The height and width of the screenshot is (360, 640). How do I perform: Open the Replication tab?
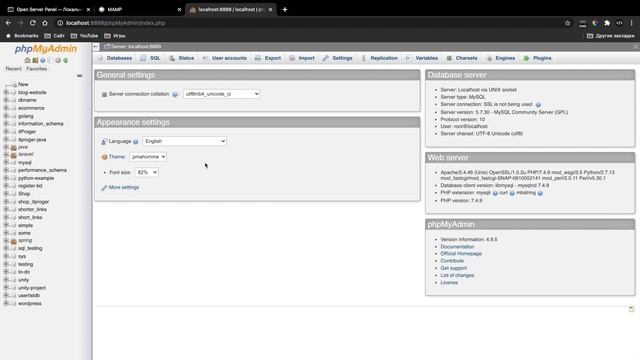click(380, 58)
